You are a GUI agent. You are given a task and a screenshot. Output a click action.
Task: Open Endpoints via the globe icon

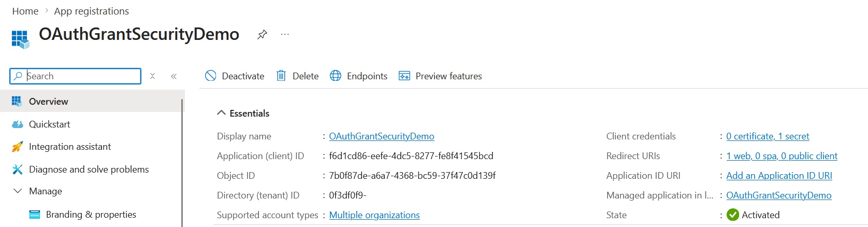click(336, 76)
